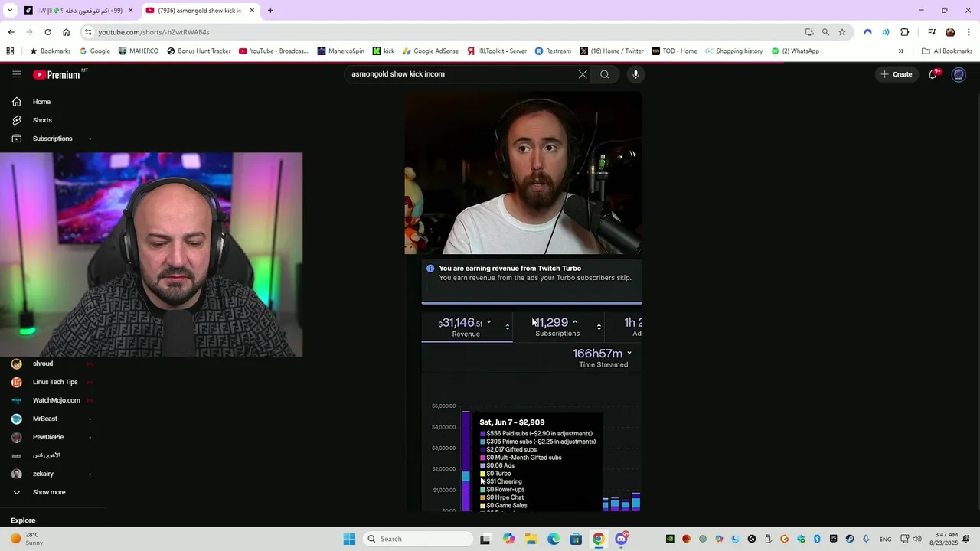The width and height of the screenshot is (980, 551).
Task: Open the browser zoom magnifier icon
Action: (825, 32)
